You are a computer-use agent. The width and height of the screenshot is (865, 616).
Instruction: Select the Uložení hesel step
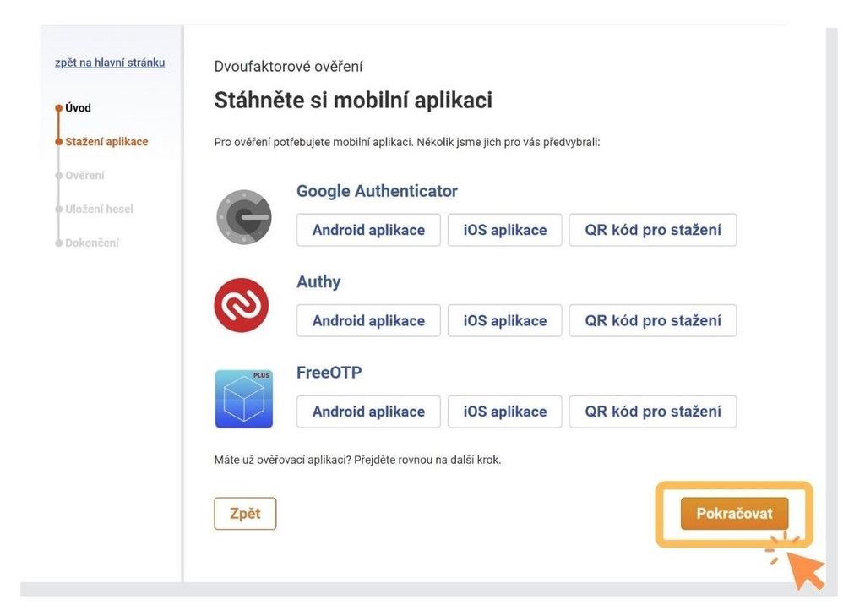[x=99, y=210]
